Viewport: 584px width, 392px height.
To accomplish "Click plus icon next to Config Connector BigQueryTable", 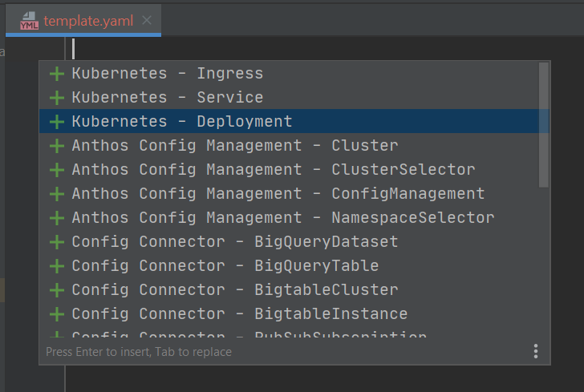I will 57,266.
